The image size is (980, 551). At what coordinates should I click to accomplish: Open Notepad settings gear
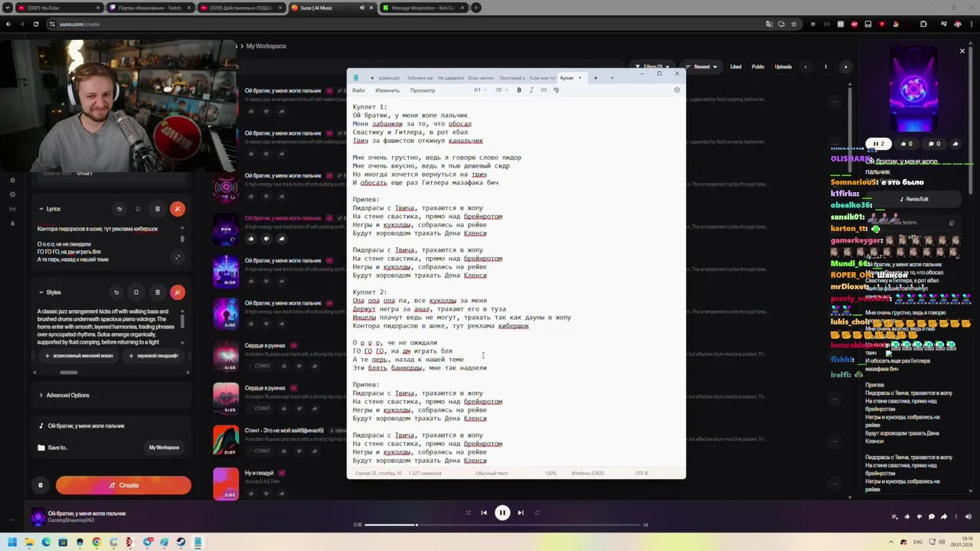[x=677, y=90]
